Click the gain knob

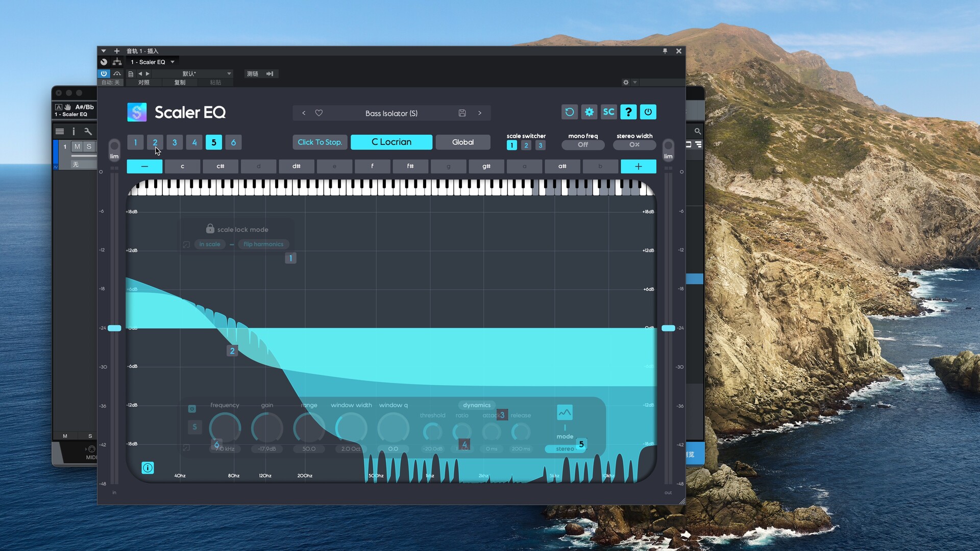267,428
